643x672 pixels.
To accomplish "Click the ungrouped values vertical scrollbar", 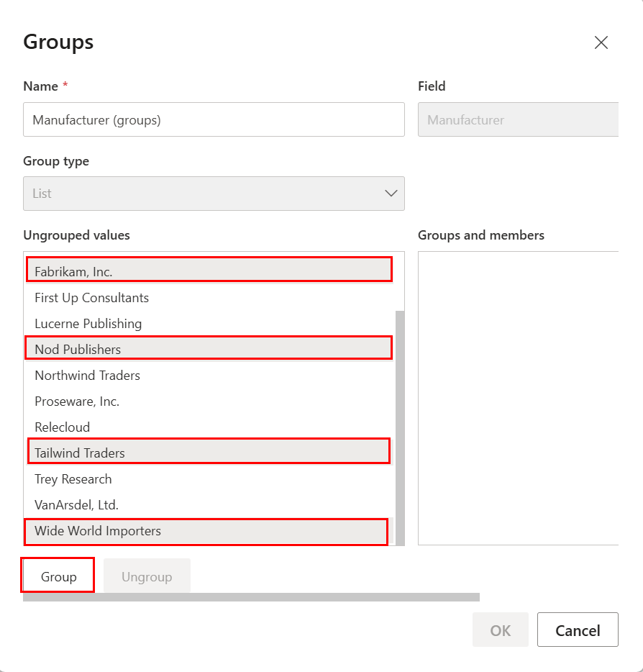I will pyautogui.click(x=400, y=427).
